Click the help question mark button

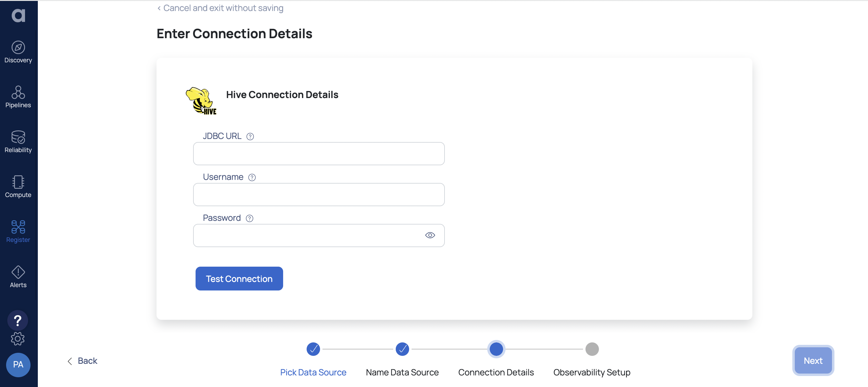pyautogui.click(x=18, y=320)
